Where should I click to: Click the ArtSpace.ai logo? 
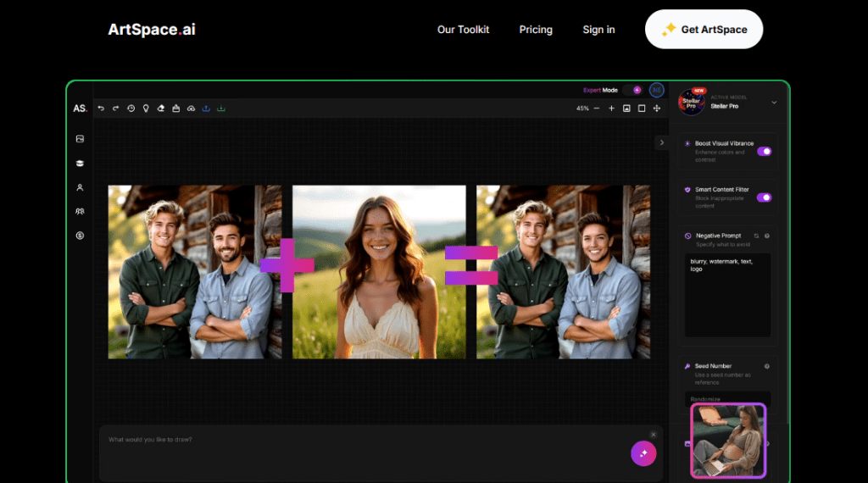[152, 30]
